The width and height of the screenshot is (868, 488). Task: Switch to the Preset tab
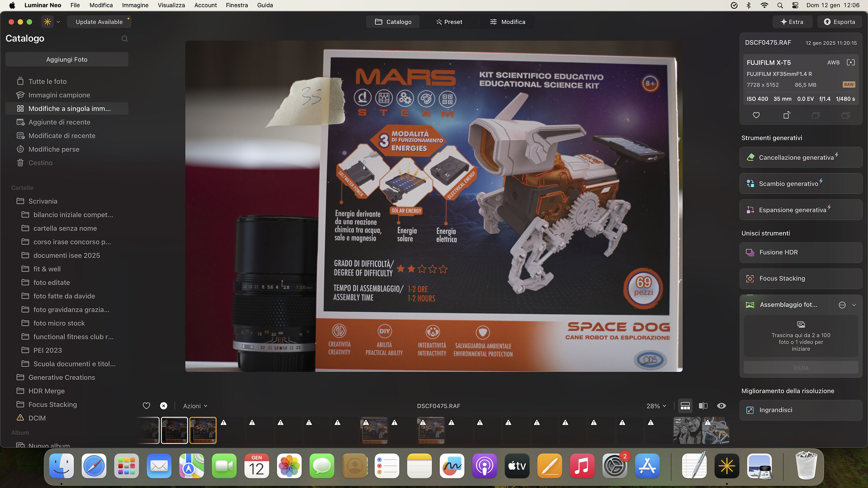click(449, 22)
